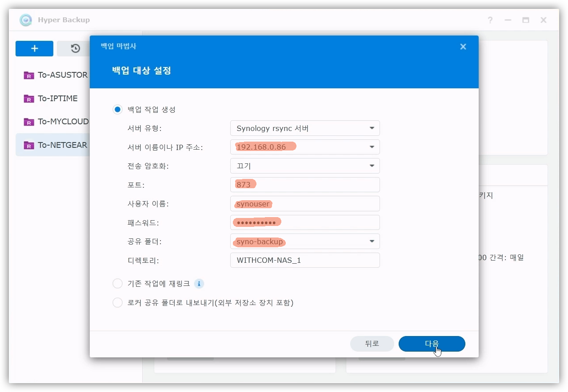
Task: Click the To-ASUSTOR task folder icon
Action: (x=29, y=75)
